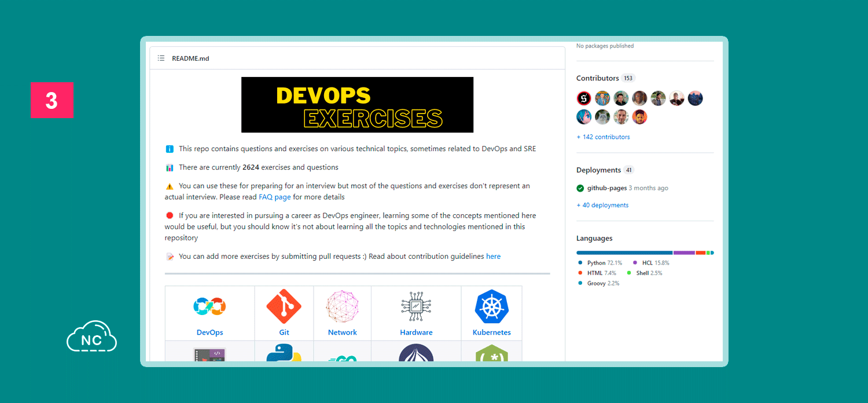The width and height of the screenshot is (868, 403).
Task: Open contribution guidelines 'here' link
Action: coord(494,256)
